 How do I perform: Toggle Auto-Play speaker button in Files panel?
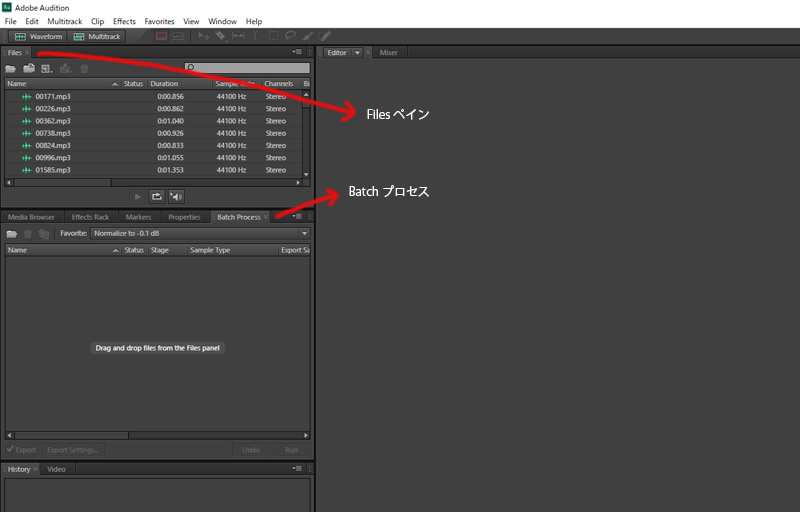pyautogui.click(x=176, y=196)
